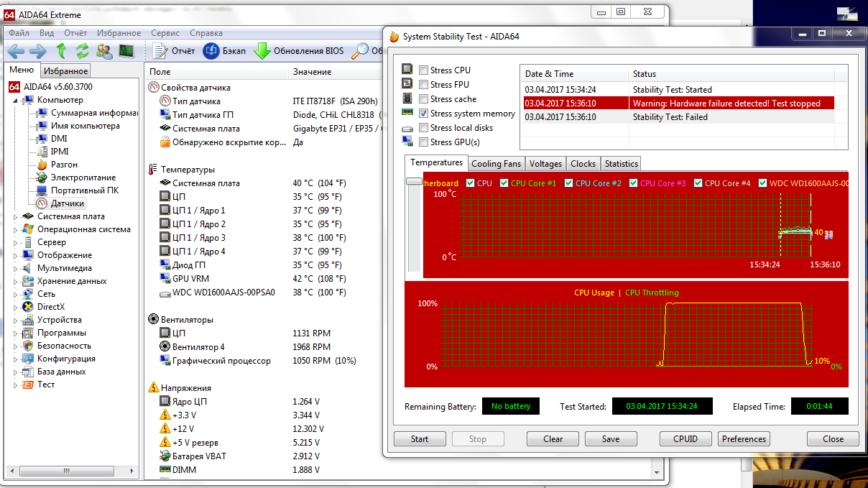Click the blue Back arrow toolbar icon

coord(17,51)
